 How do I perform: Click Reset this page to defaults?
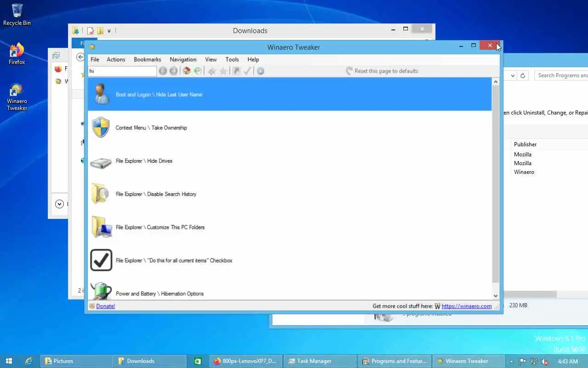(382, 71)
